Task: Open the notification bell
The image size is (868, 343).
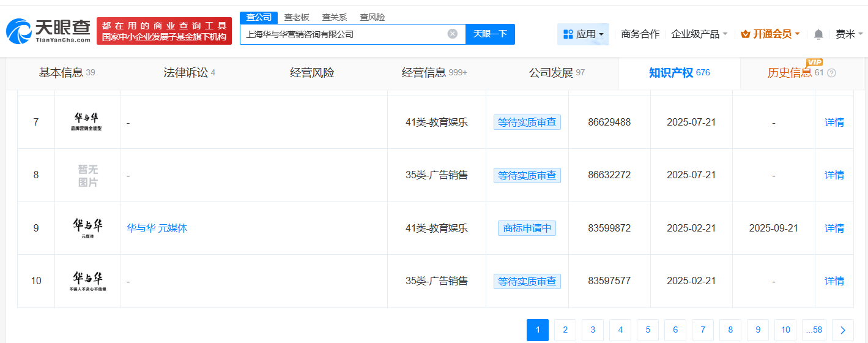Action: tap(818, 34)
